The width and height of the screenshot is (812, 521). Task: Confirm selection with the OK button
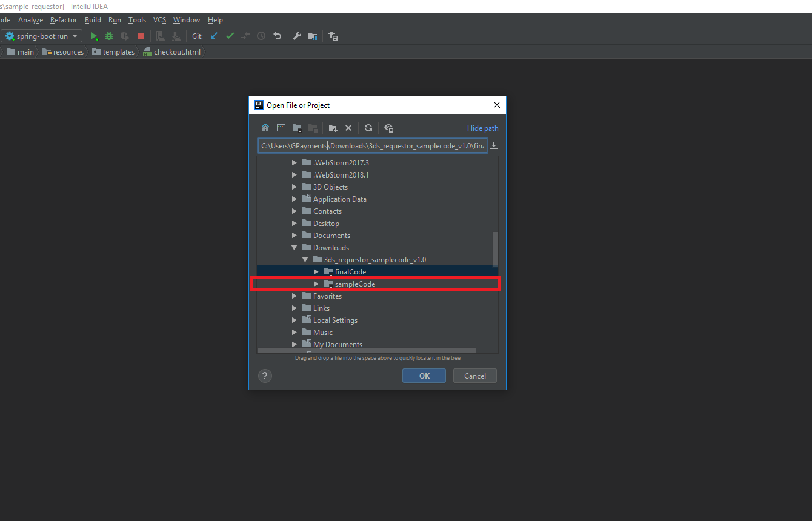(424, 376)
